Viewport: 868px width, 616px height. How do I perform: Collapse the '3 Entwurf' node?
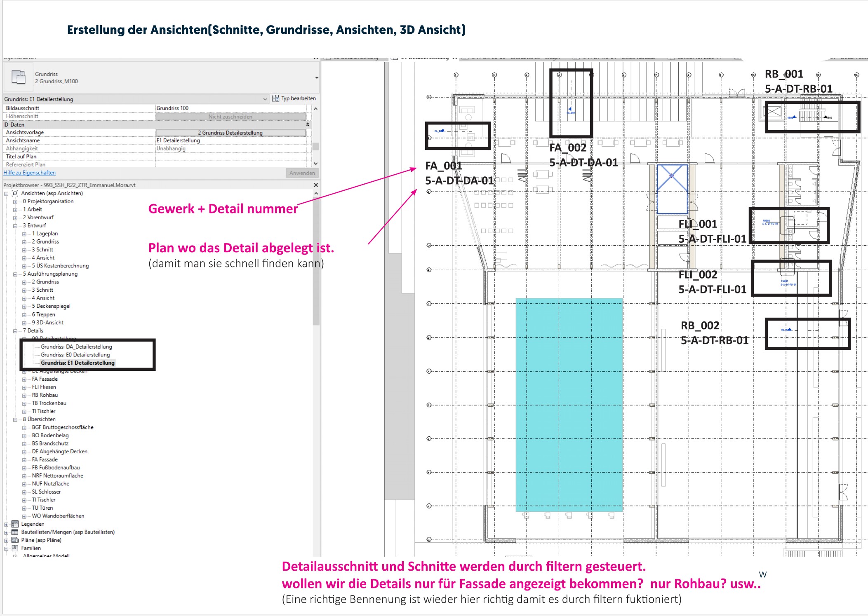(x=15, y=226)
